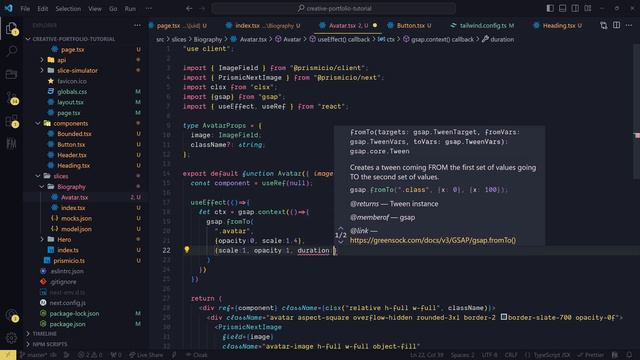Expand the api folder
Image resolution: width=640 pixels, height=360 pixels.
pyautogui.click(x=61, y=60)
